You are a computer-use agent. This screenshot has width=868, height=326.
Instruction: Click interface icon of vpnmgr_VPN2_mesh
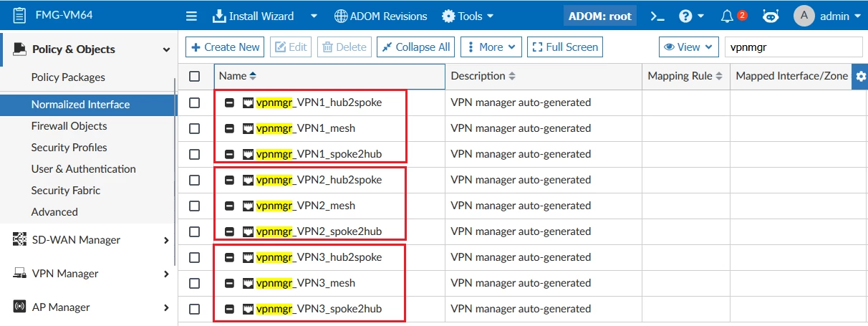pyautogui.click(x=249, y=206)
